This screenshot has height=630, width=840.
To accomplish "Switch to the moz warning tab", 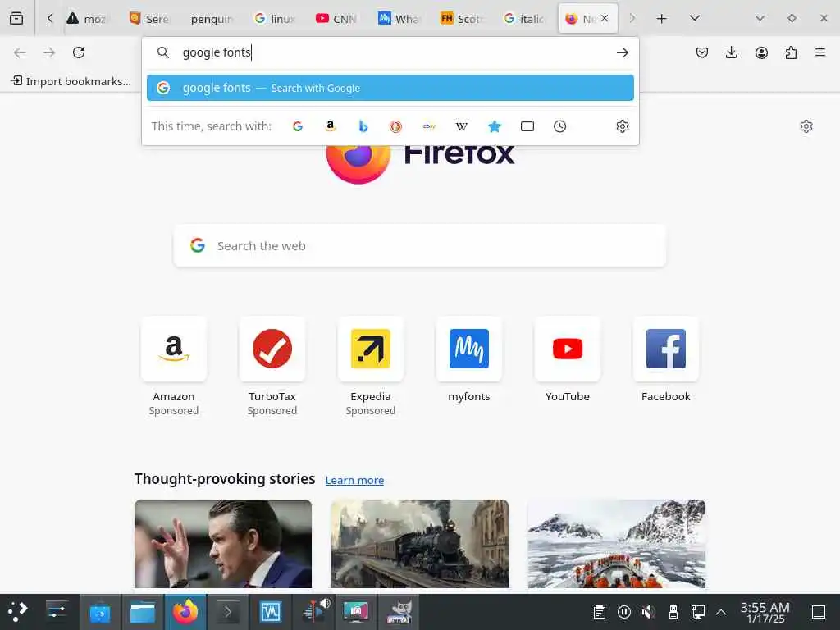I will coord(89,19).
